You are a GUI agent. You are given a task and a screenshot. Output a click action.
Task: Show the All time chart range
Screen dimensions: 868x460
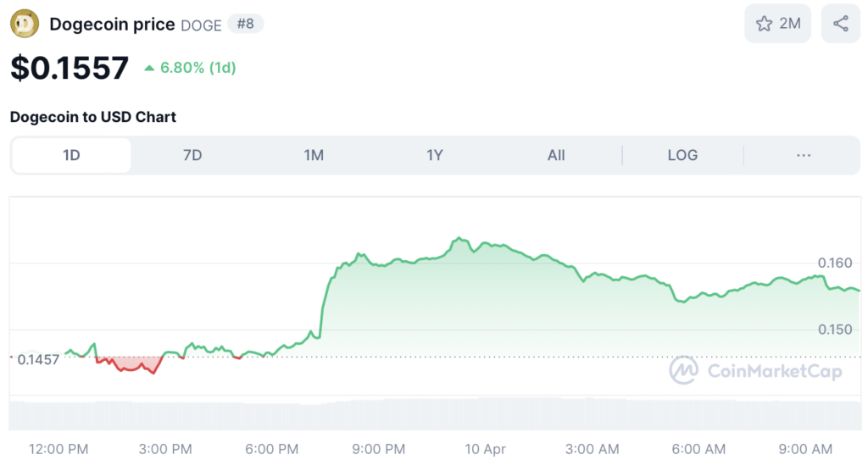point(556,155)
